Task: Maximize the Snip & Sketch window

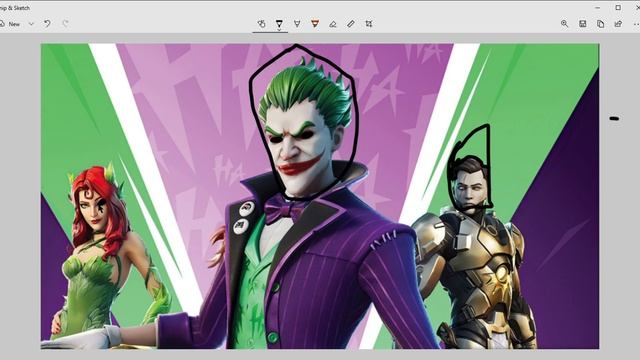Action: tap(618, 7)
